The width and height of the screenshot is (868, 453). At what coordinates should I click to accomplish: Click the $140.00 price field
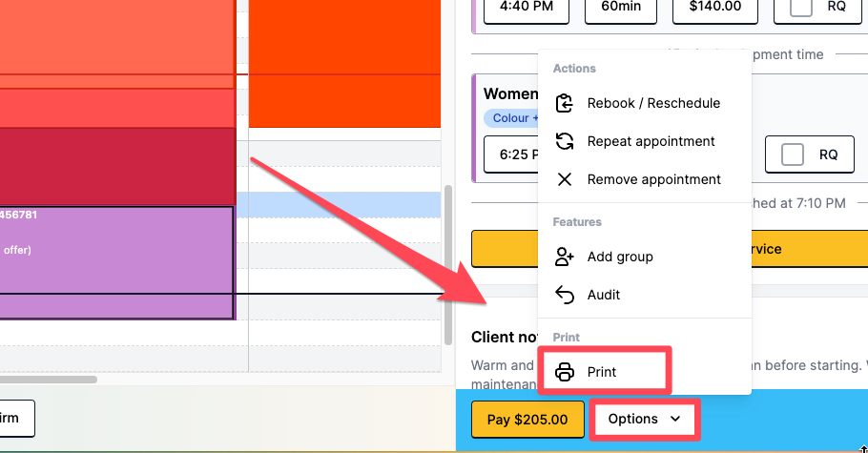[x=715, y=8]
